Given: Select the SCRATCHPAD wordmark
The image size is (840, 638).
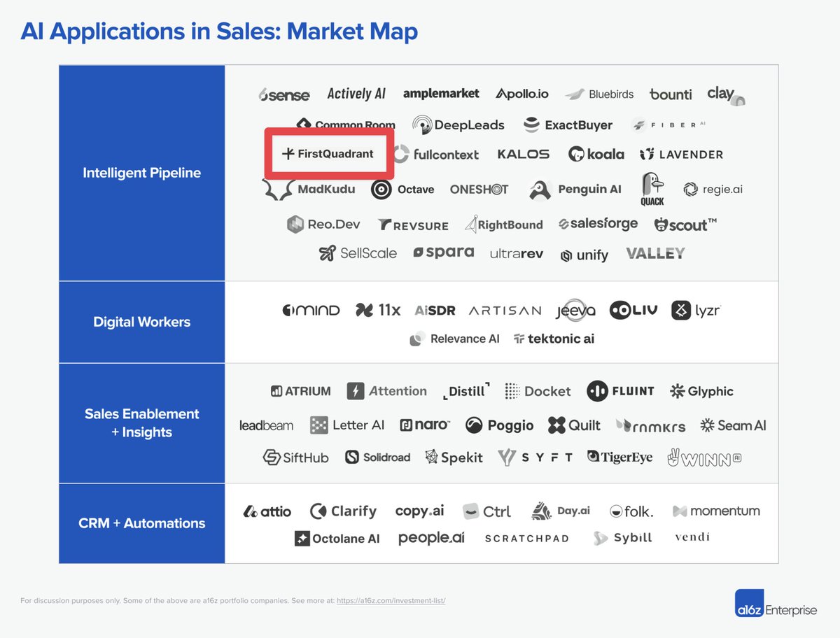Looking at the screenshot, I should pyautogui.click(x=527, y=539).
